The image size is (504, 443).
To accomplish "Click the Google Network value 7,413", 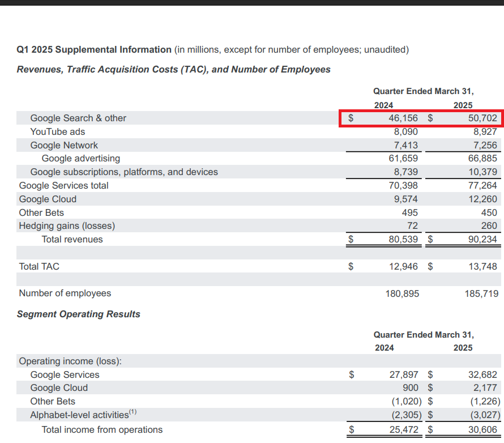I will click(x=406, y=146).
